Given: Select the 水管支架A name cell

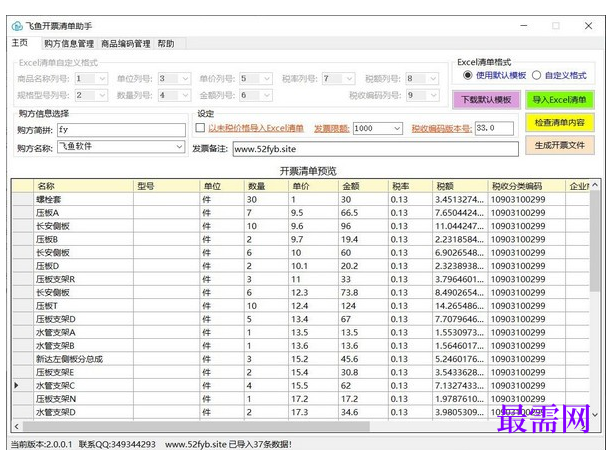Looking at the screenshot, I should click(84, 332).
